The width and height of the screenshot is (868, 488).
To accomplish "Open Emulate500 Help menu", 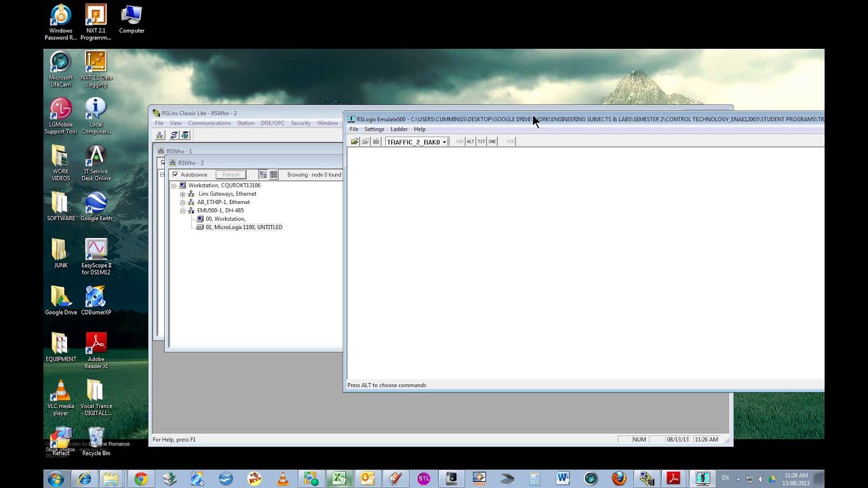I will coord(420,129).
